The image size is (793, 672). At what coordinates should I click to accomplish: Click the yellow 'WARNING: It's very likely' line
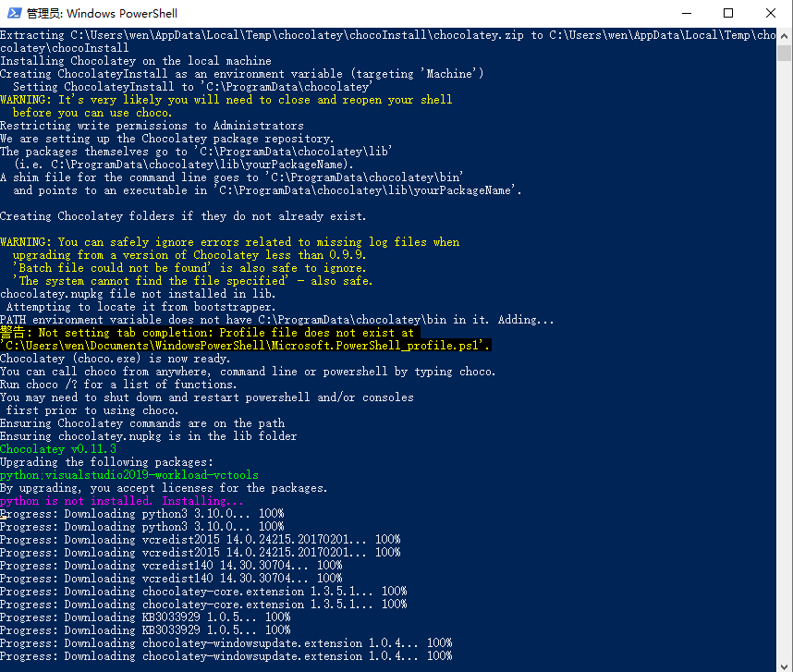(226, 100)
